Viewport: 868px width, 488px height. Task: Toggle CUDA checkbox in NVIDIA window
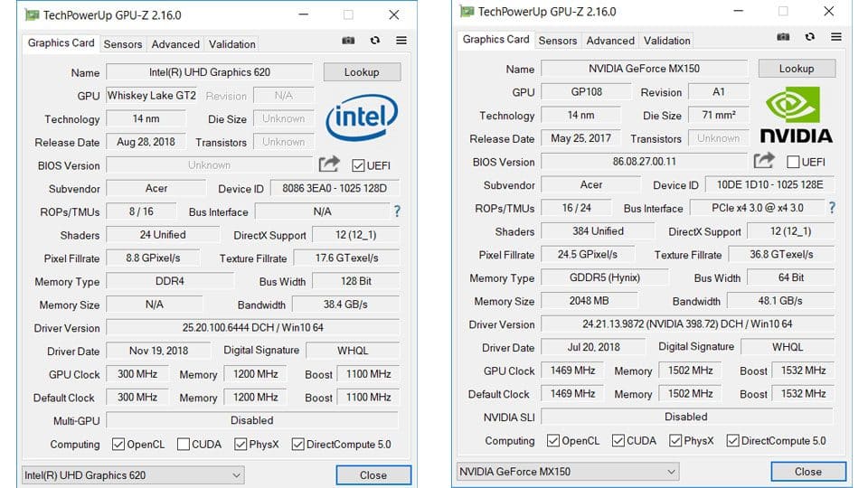[x=618, y=441]
